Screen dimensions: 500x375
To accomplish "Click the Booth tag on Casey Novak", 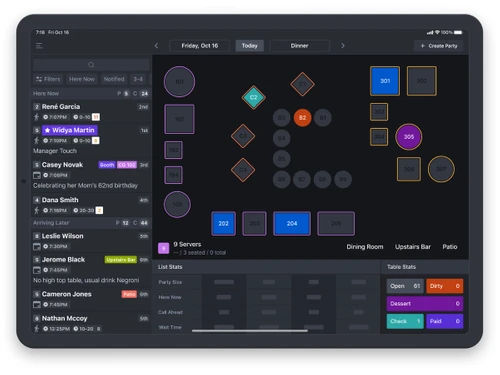I will tap(107, 165).
